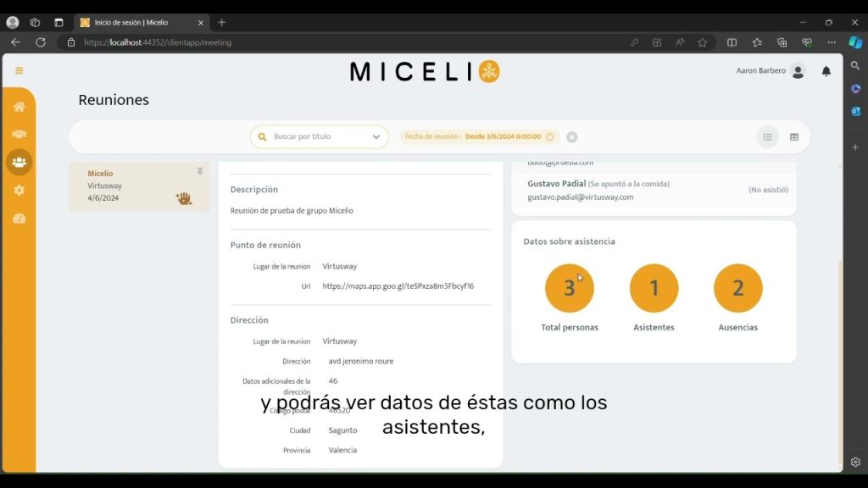This screenshot has width=868, height=488.
Task: Click the raised hand icon on Micelio card
Action: tap(183, 198)
